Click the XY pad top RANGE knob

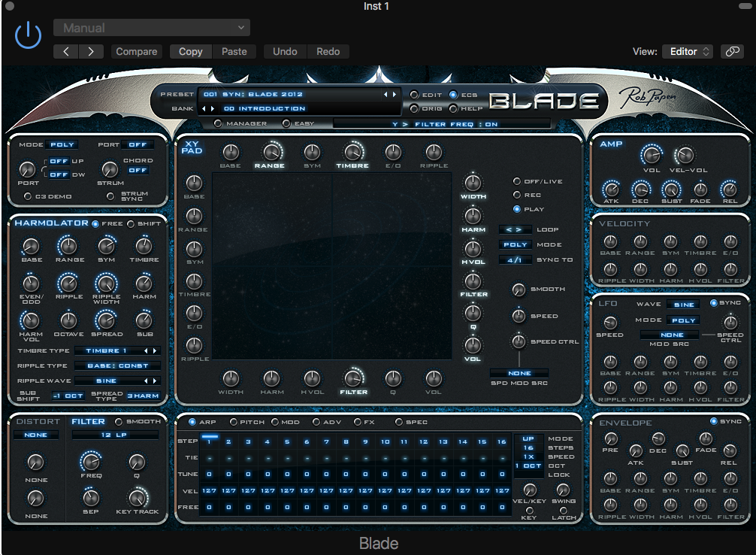point(271,153)
